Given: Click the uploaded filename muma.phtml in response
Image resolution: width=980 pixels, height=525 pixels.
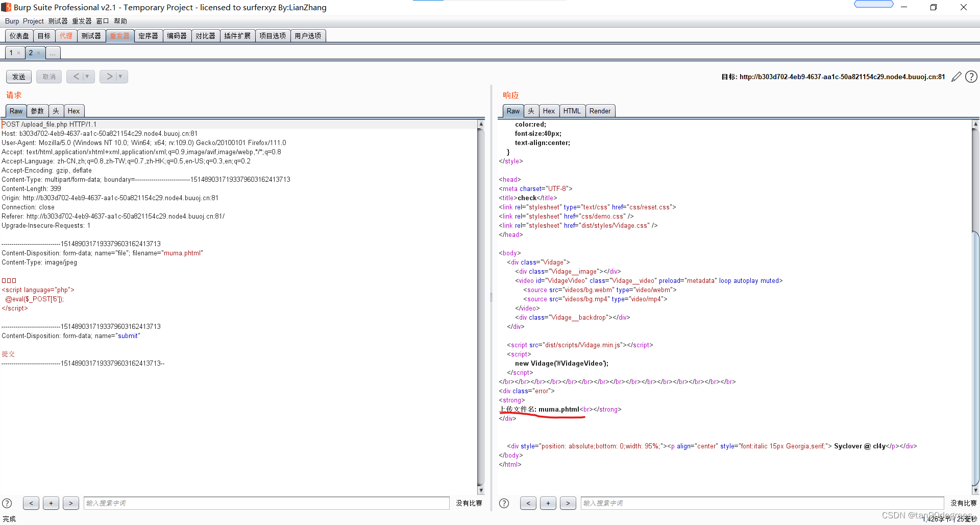Looking at the screenshot, I should point(559,409).
